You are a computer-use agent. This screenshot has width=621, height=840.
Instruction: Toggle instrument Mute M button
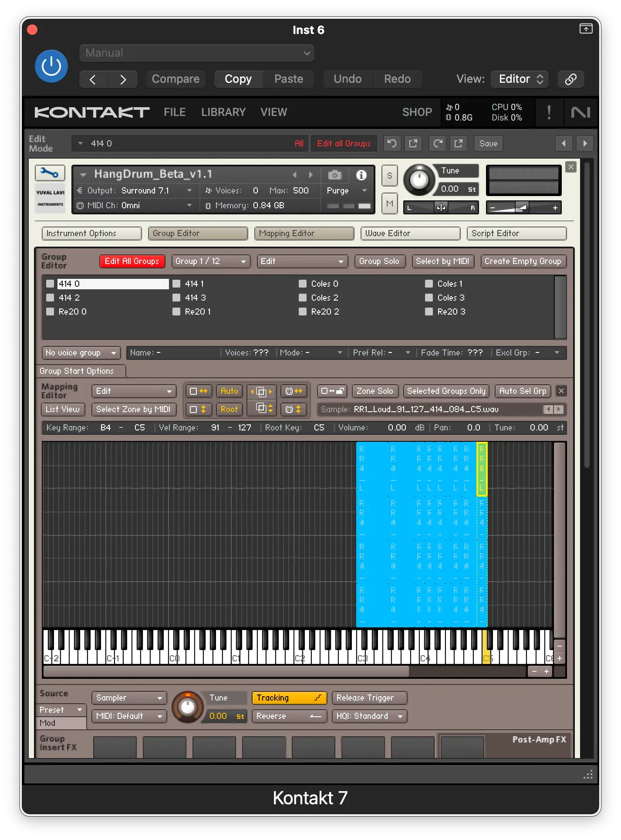click(389, 203)
